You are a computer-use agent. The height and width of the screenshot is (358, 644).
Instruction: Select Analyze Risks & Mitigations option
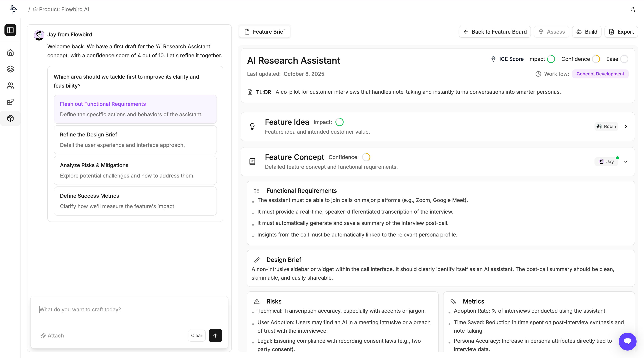pyautogui.click(x=135, y=170)
